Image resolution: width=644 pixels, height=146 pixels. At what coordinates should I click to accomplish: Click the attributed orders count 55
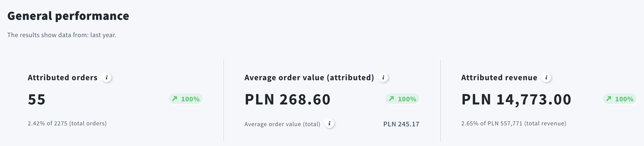click(x=37, y=100)
